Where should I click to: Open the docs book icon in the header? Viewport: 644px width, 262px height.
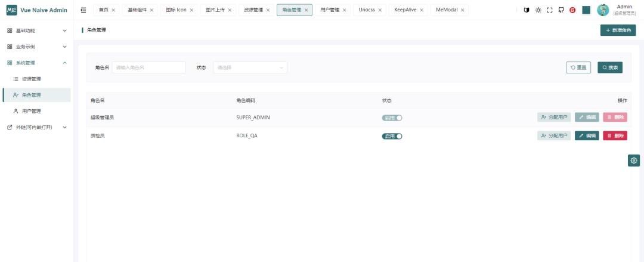click(527, 10)
